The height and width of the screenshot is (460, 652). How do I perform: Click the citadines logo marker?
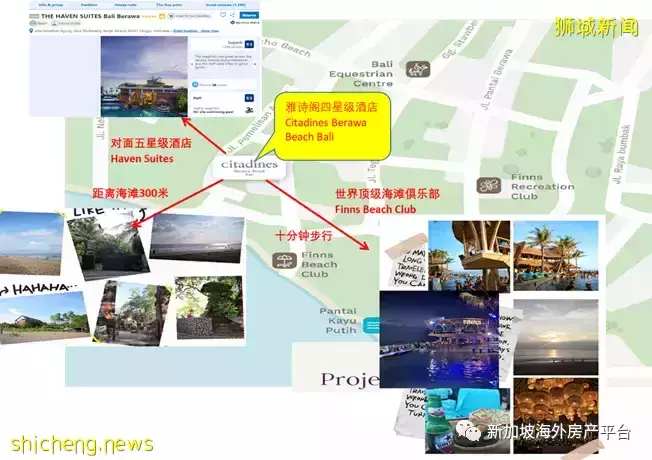[249, 167]
